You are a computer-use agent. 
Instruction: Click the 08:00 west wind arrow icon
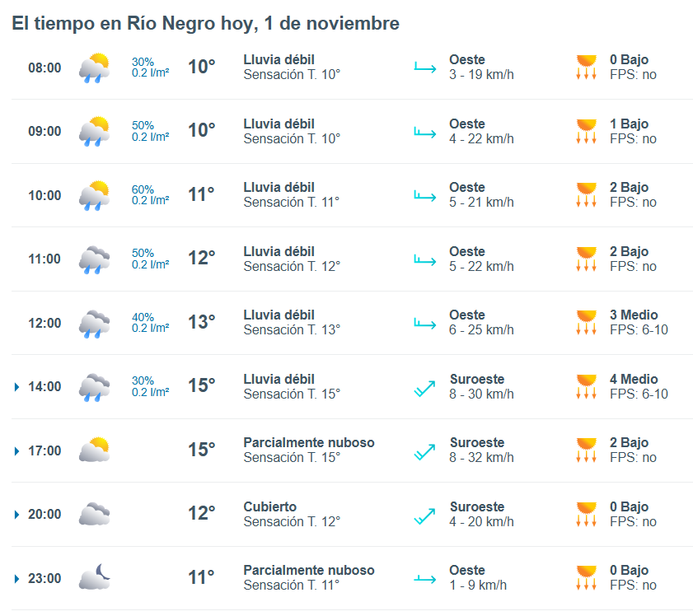pos(424,68)
